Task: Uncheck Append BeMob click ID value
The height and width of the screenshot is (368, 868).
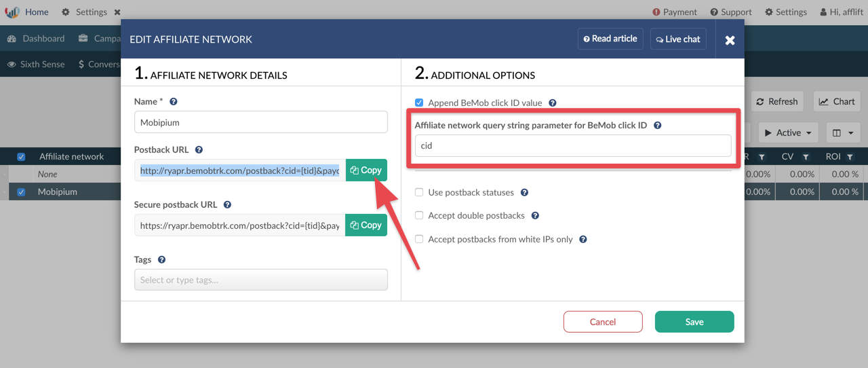Action: 419,103
